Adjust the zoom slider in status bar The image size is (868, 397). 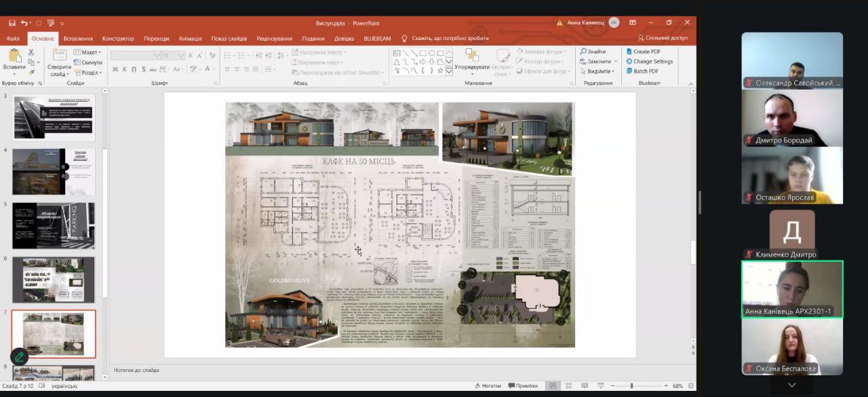(x=631, y=386)
